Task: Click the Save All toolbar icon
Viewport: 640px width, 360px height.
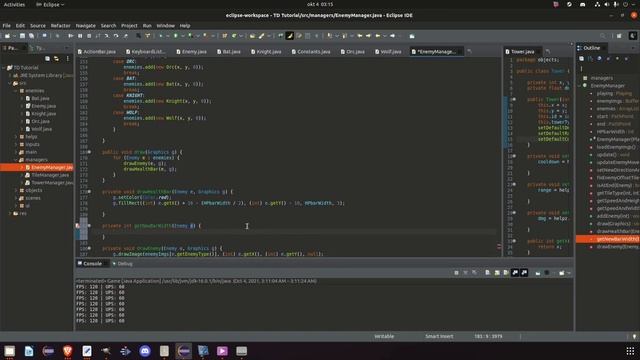Action: tap(31, 36)
